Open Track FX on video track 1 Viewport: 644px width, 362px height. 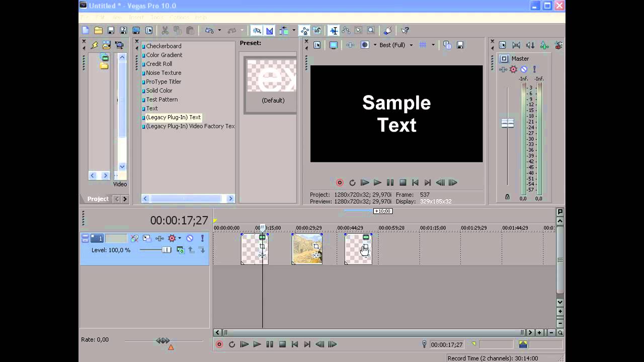tap(159, 238)
